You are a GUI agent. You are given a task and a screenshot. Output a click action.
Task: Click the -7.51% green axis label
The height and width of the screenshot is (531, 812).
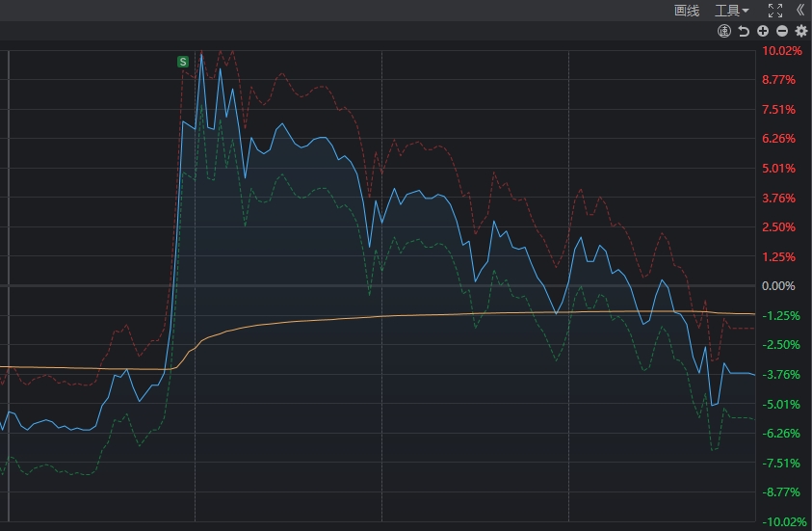[780, 464]
